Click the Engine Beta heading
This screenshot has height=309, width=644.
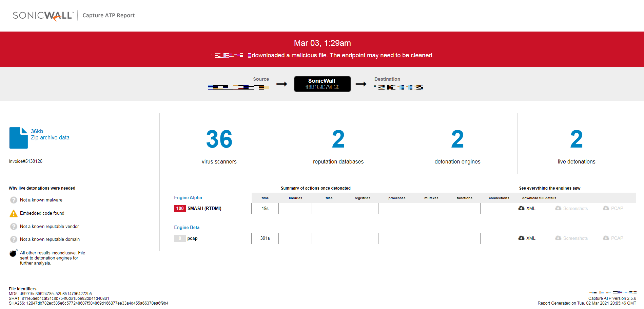point(187,228)
